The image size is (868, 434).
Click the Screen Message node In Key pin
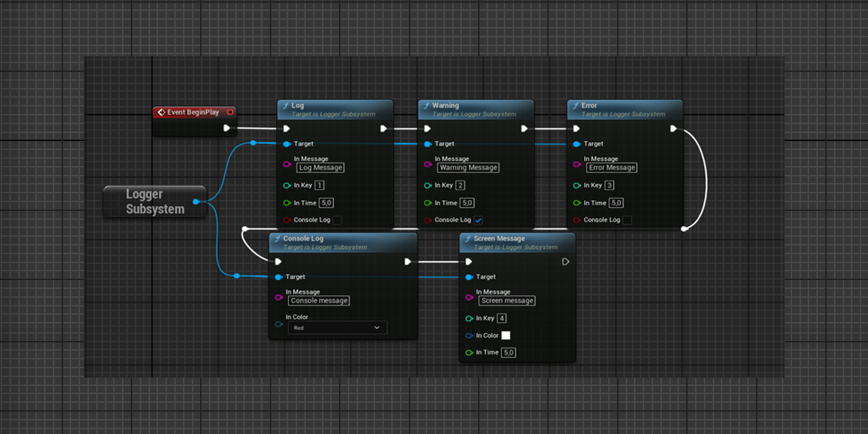coord(469,318)
